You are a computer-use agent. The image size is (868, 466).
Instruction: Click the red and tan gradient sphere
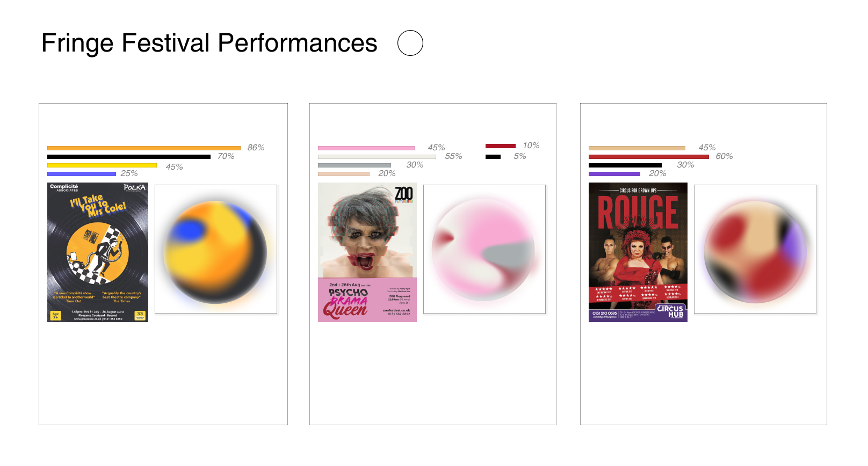pyautogui.click(x=755, y=252)
